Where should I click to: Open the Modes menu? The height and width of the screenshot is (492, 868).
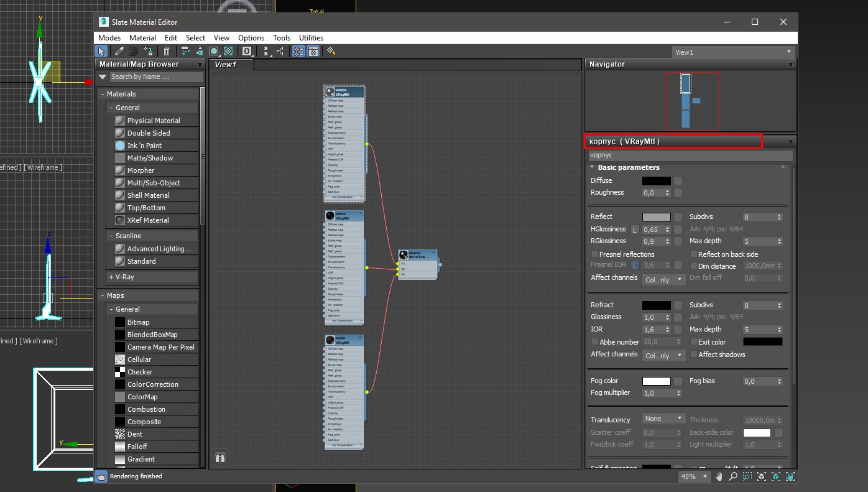point(109,38)
